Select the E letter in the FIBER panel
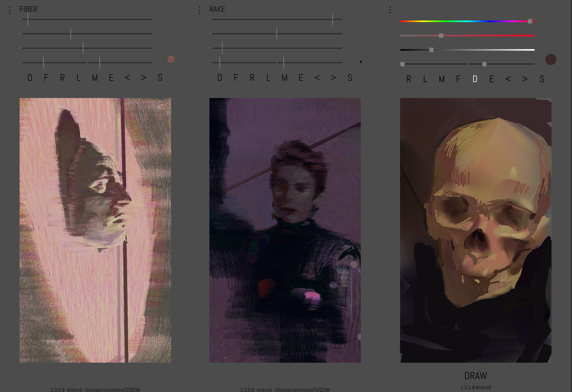This screenshot has width=572, height=392. click(111, 78)
